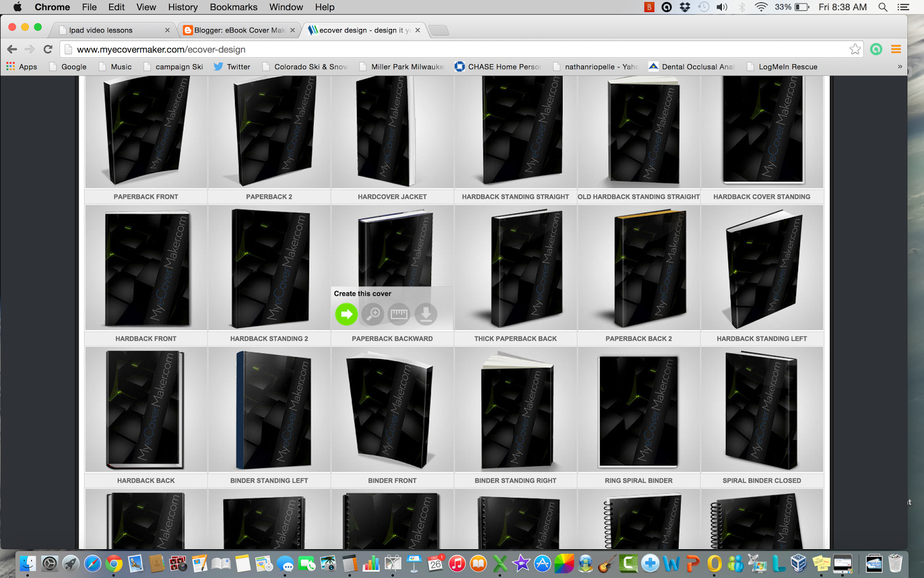Screen dimensions: 924x578
Task: Open iTunes from the Dock
Action: [x=457, y=563]
